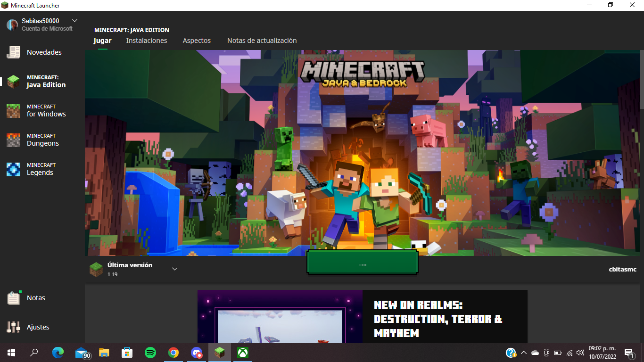Open the Notas de actualización tab
The height and width of the screenshot is (362, 644).
[x=262, y=41]
